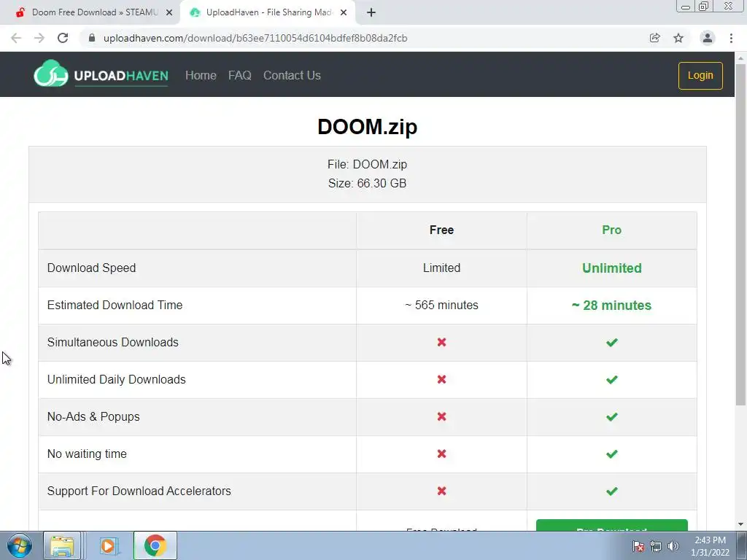The image size is (747, 560).
Task: Click the '~ 565 minutes' value
Action: (x=441, y=306)
